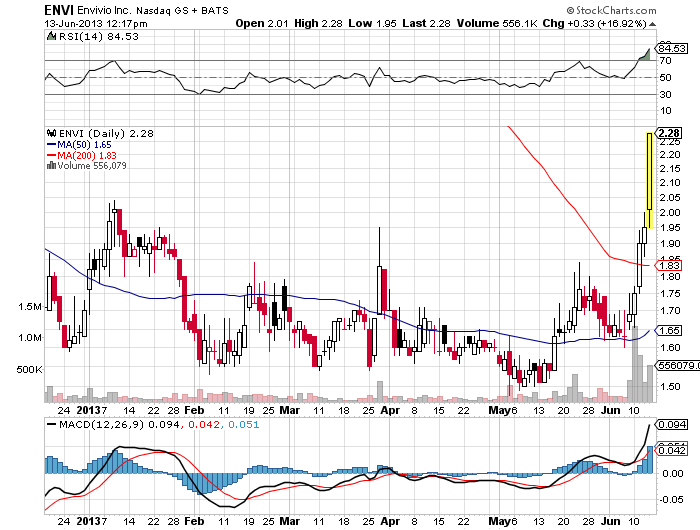Click the volume bars icon in the legend
This screenshot has width=700, height=530.
tap(51, 166)
